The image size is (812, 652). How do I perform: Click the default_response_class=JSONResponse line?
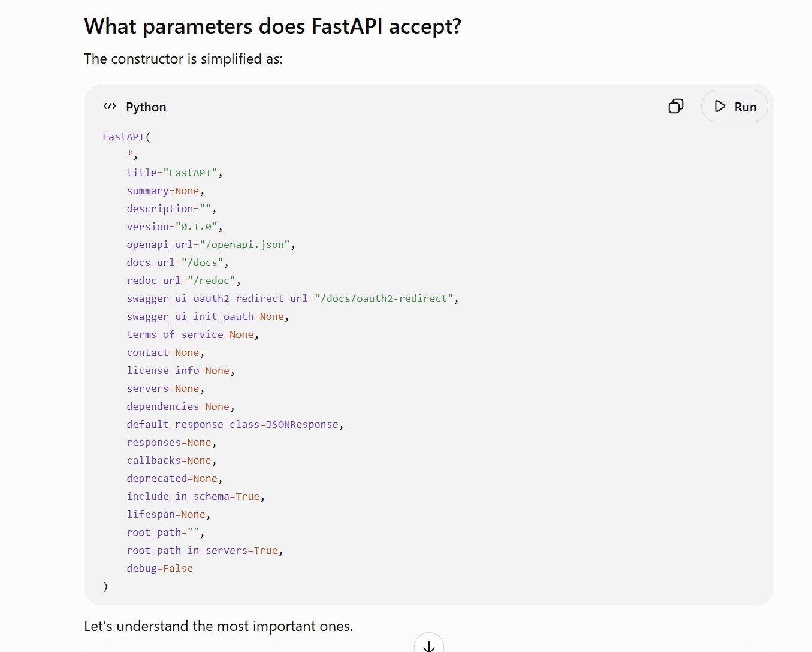coord(235,424)
